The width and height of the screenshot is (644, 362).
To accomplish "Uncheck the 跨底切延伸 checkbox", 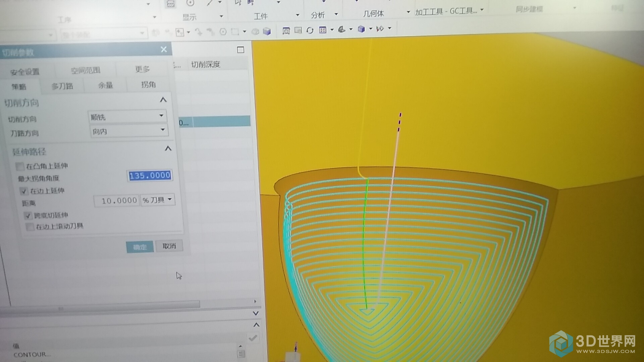I will (x=28, y=216).
